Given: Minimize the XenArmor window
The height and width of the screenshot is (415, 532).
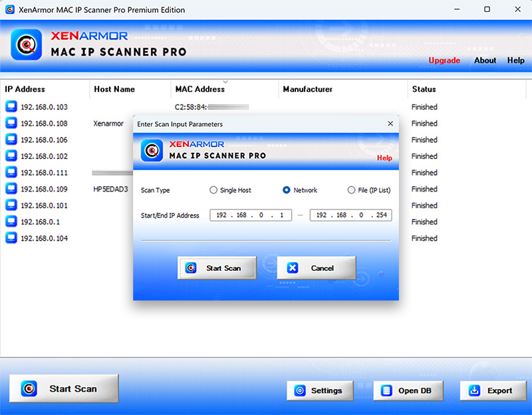Looking at the screenshot, I should tap(457, 9).
